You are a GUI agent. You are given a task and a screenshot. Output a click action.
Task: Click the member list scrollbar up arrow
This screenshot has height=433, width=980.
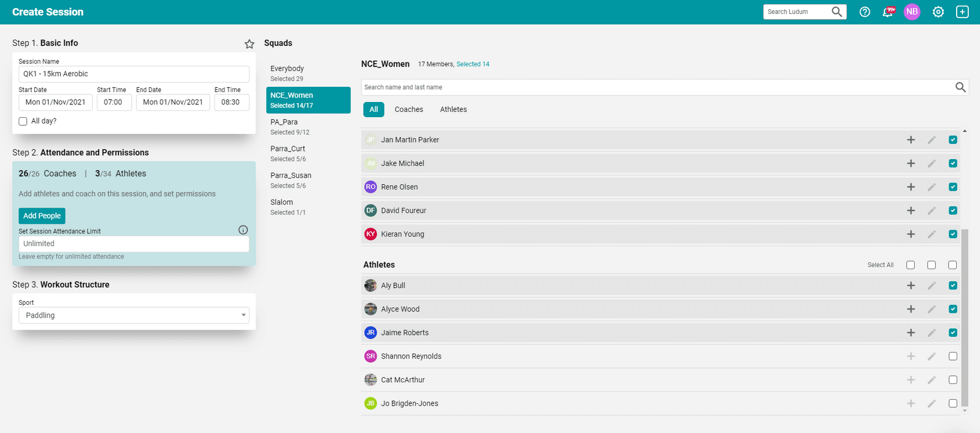tap(964, 131)
